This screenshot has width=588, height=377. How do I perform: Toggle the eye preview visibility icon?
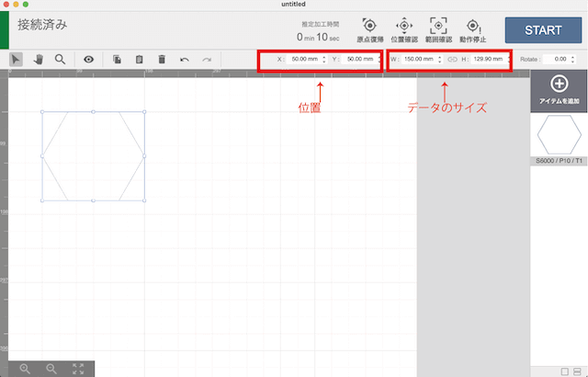tap(89, 59)
